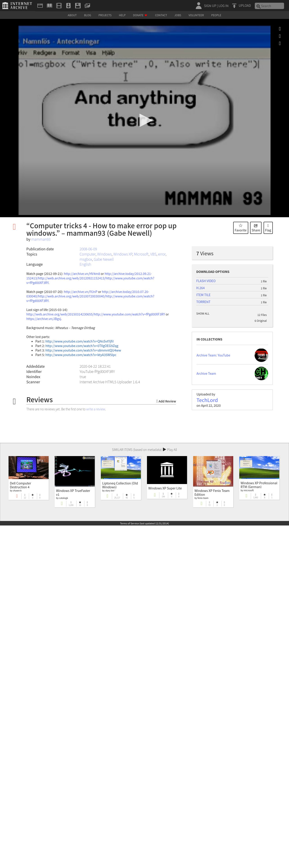
Task: Open the archive.vn/JBgsj link
Action: pos(44,319)
